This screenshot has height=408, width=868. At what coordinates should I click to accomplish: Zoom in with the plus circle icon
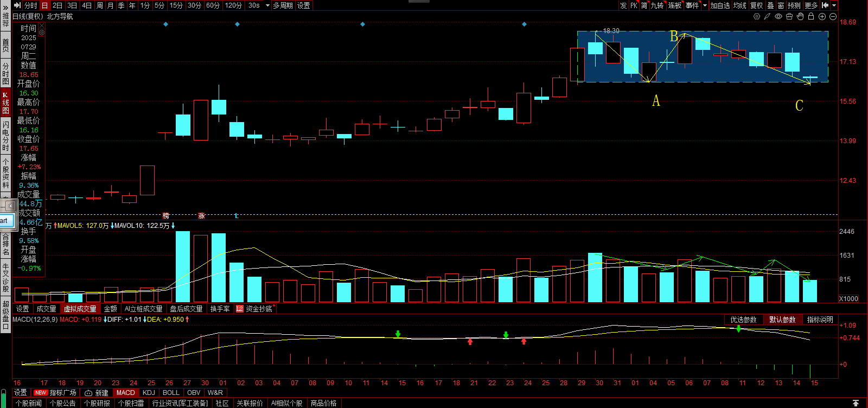[x=822, y=16]
